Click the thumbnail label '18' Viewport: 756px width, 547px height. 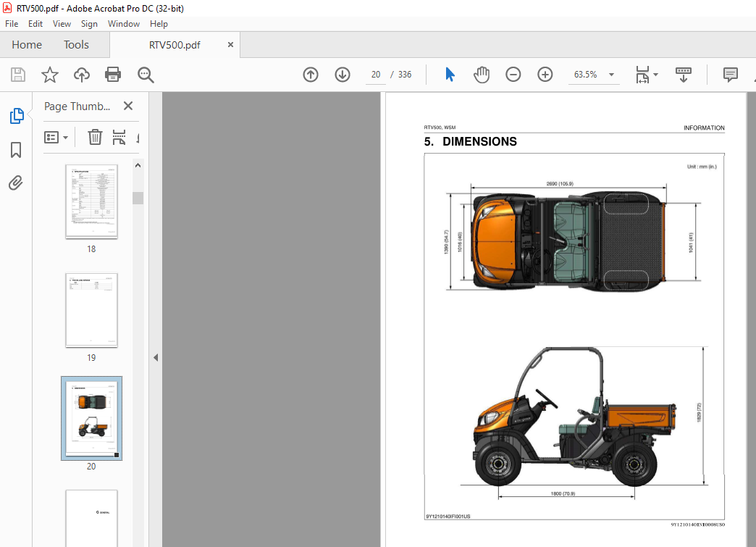coord(91,249)
